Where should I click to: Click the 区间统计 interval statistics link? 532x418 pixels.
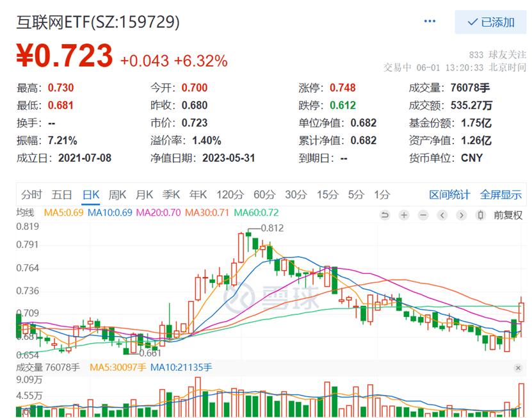pyautogui.click(x=449, y=194)
